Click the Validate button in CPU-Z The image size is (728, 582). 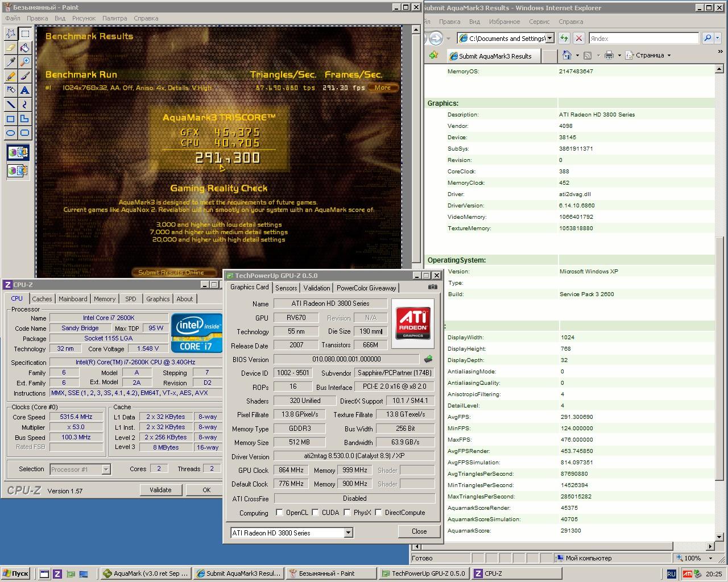click(160, 490)
